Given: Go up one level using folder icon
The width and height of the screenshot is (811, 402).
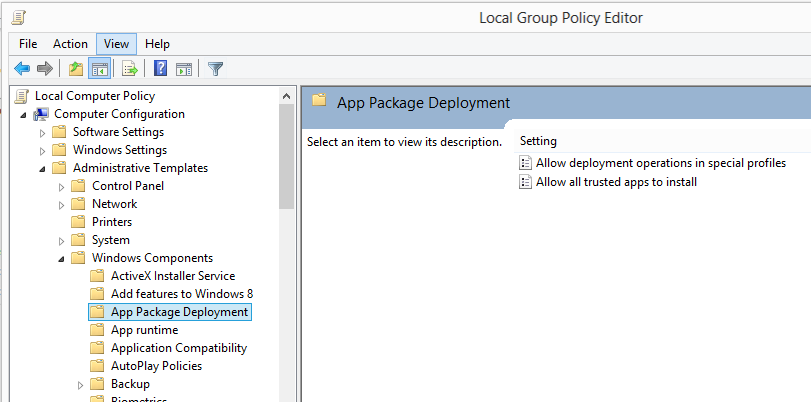Looking at the screenshot, I should [x=76, y=68].
